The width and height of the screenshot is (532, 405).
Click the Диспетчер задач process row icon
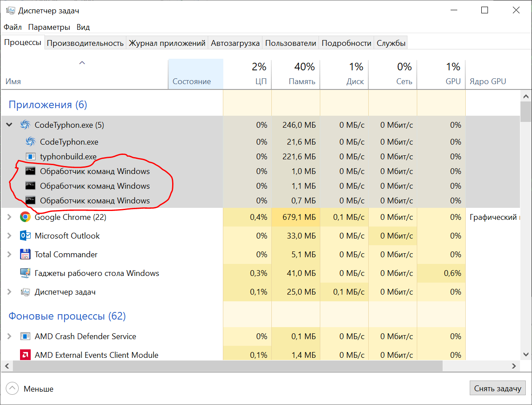point(25,292)
